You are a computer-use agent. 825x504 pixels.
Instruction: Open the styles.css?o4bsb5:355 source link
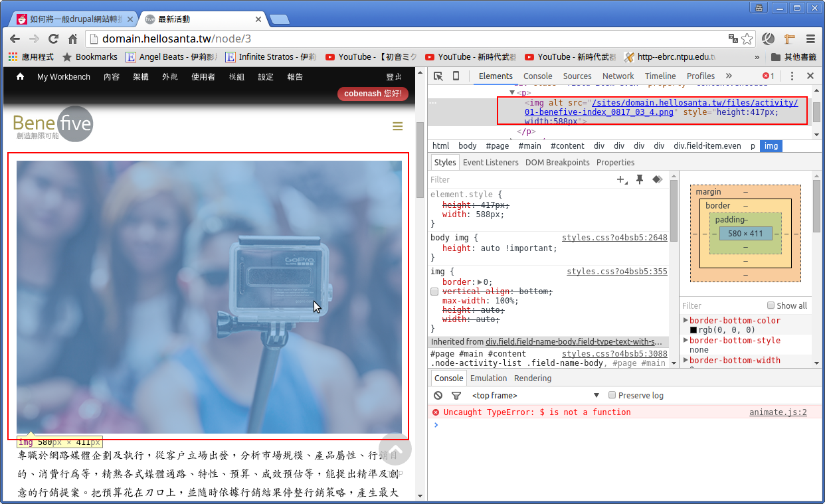click(x=617, y=272)
